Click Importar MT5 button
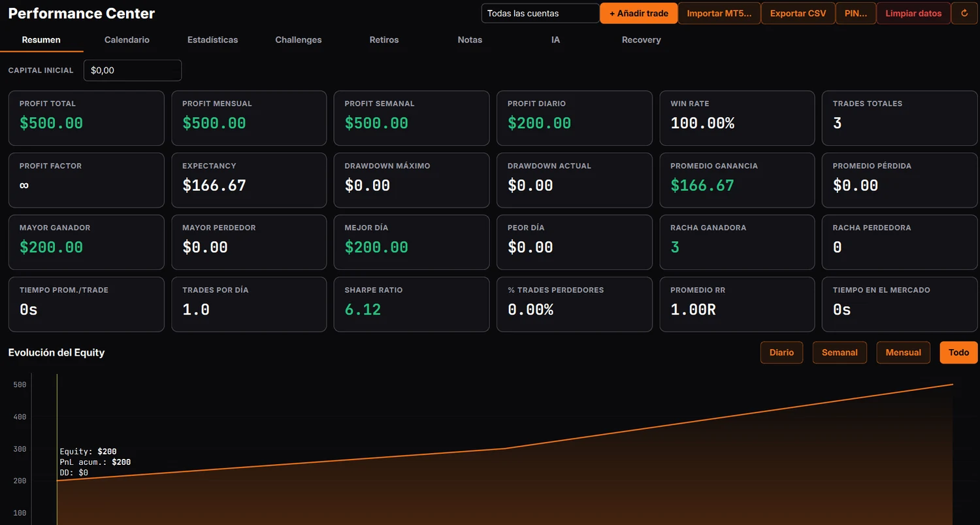Screen dimensions: 980x525 tap(719, 13)
